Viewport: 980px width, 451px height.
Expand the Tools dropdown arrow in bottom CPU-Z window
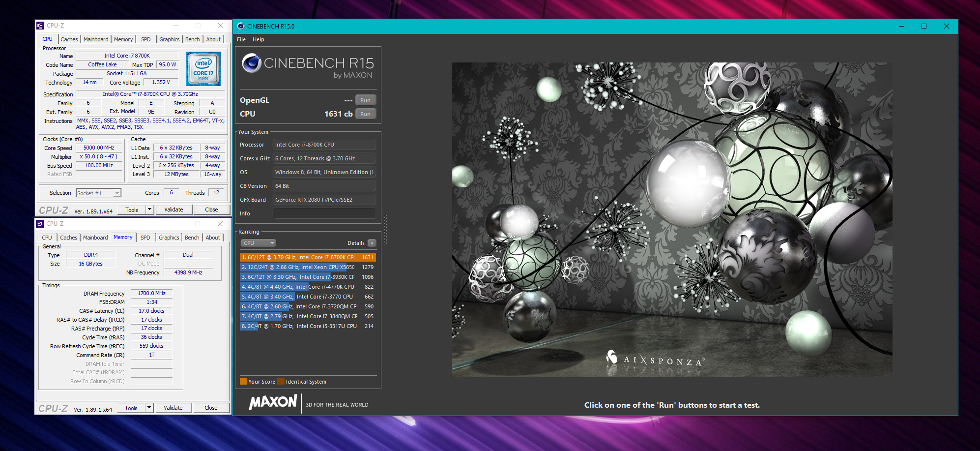pyautogui.click(x=149, y=408)
